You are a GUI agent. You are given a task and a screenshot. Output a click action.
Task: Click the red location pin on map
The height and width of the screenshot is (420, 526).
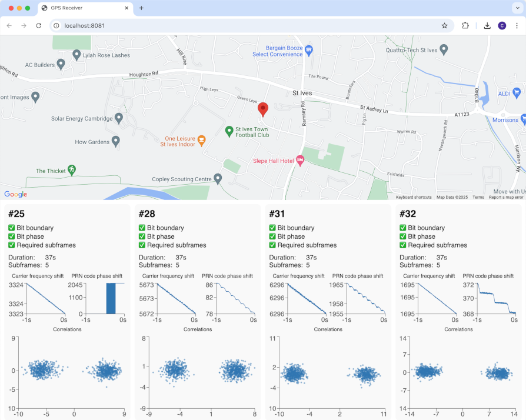click(264, 109)
